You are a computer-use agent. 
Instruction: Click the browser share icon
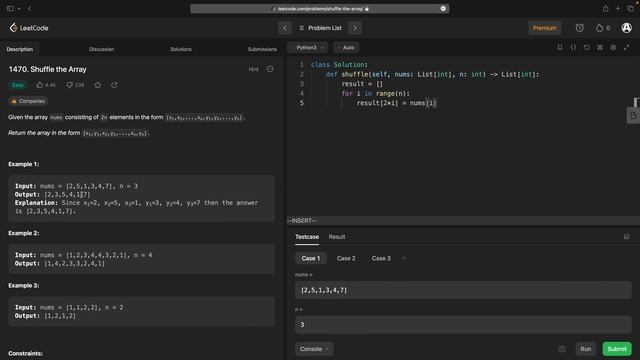pyautogui.click(x=605, y=9)
